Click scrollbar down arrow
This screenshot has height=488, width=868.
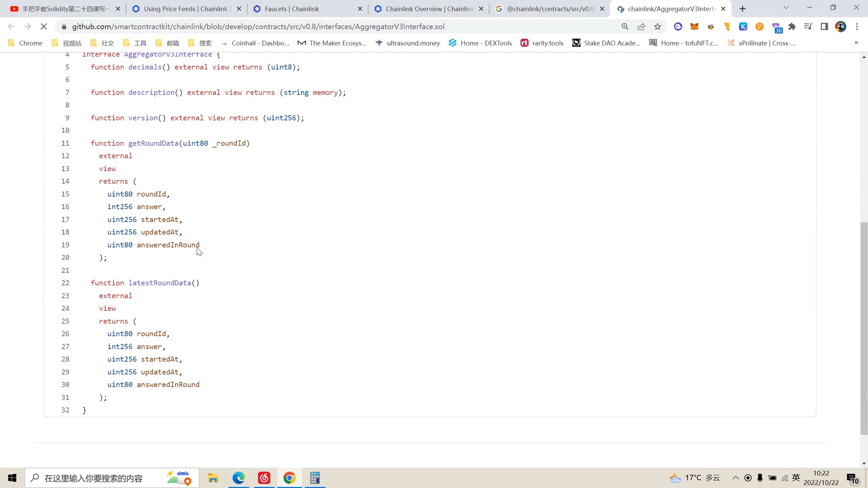(863, 463)
